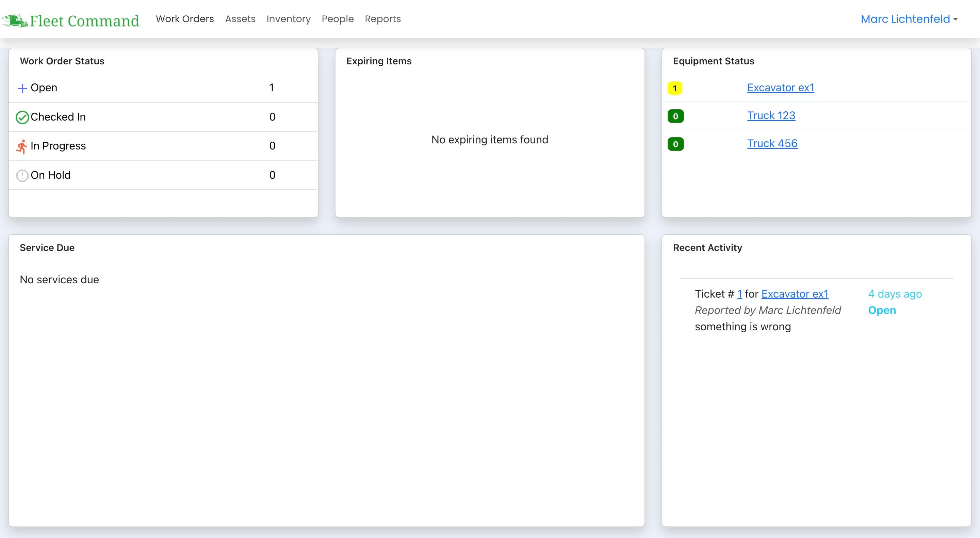
Task: Click the In Progress count 0
Action: coord(272,146)
